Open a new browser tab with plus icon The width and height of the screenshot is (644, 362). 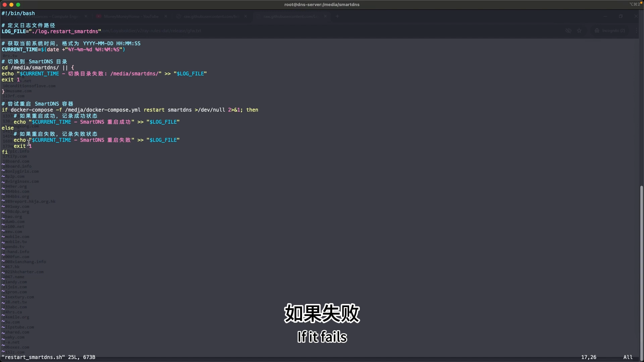click(337, 16)
